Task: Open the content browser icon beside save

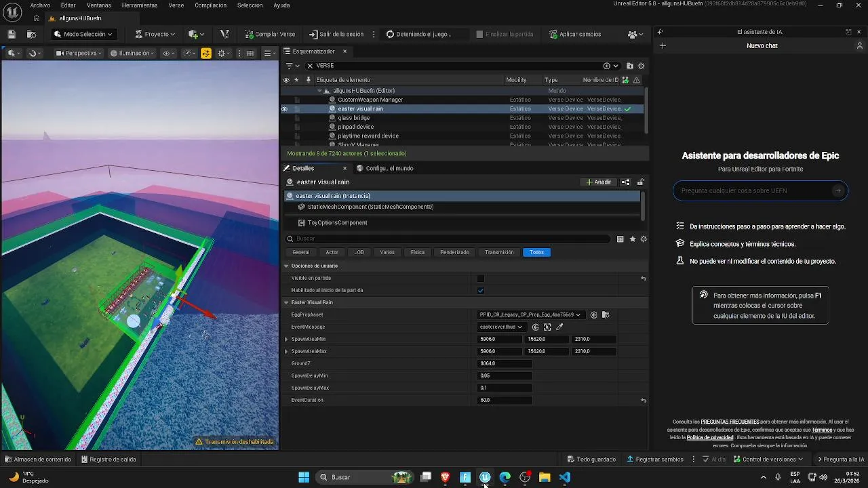Action: (31, 34)
